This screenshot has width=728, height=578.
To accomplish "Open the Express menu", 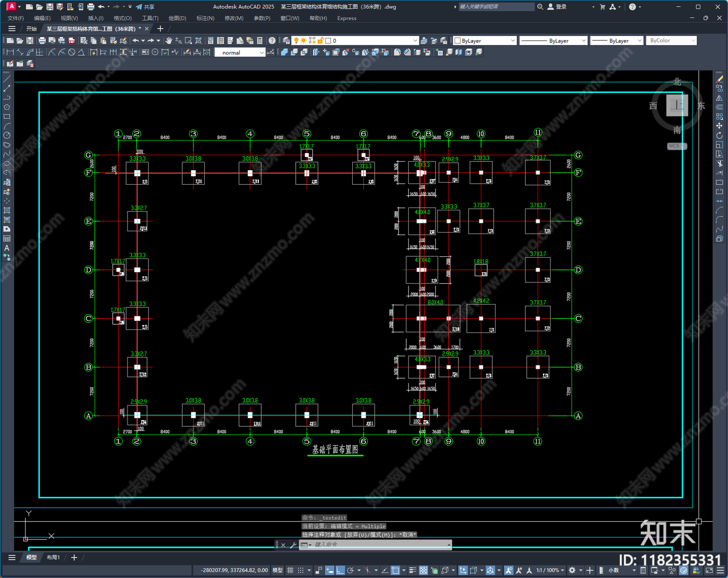I will coord(347,18).
